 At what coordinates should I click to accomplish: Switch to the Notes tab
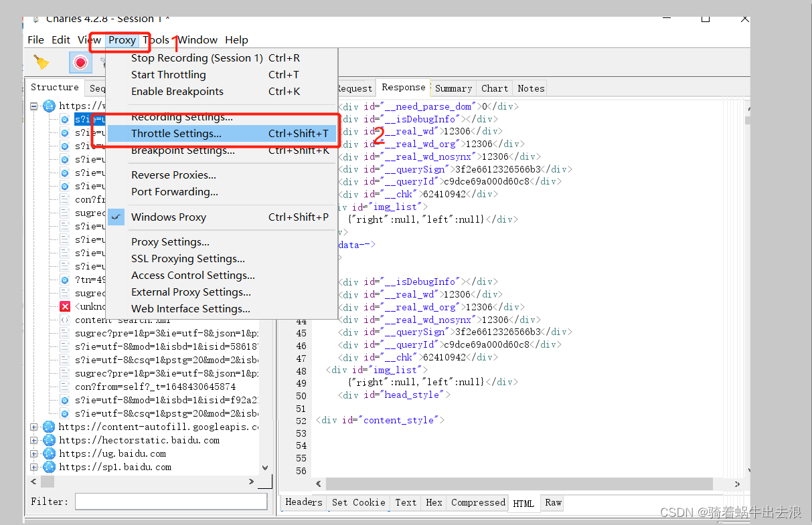click(x=531, y=88)
